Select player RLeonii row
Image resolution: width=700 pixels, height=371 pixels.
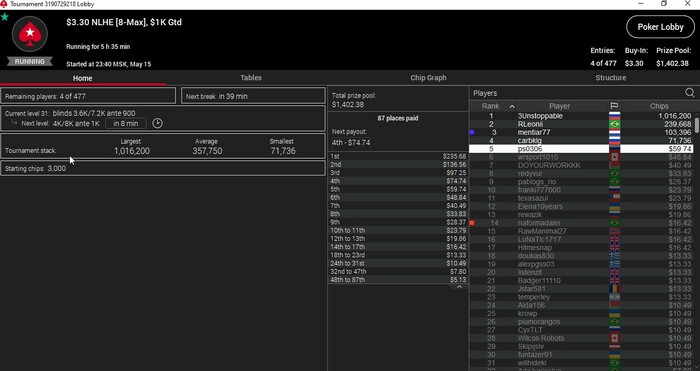(581, 124)
